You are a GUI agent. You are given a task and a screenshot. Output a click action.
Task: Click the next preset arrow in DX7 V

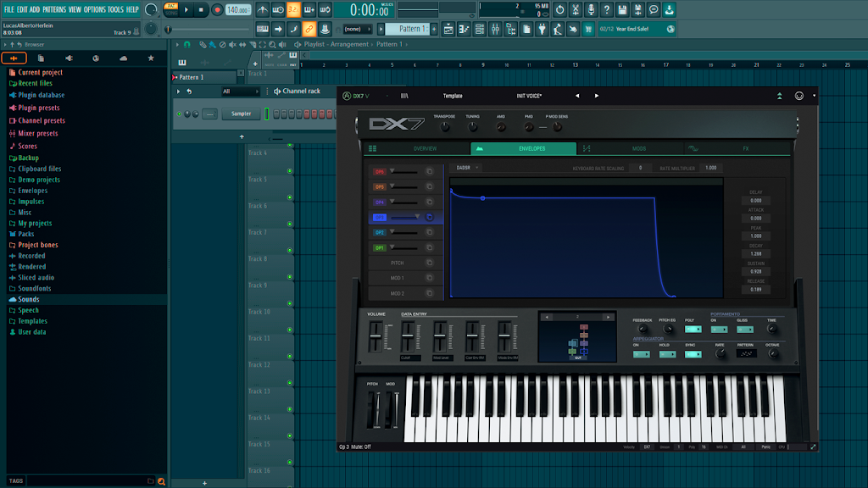597,96
